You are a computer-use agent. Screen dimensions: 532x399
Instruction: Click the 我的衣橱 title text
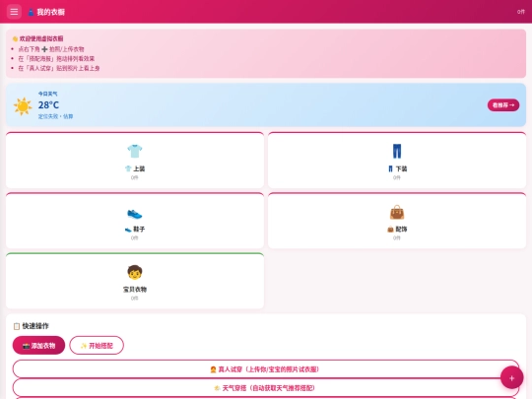[x=51, y=12]
